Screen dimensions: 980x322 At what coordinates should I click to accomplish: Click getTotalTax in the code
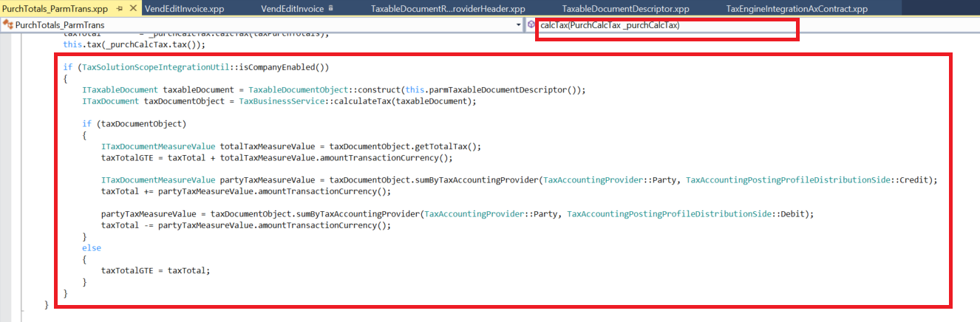(444, 146)
